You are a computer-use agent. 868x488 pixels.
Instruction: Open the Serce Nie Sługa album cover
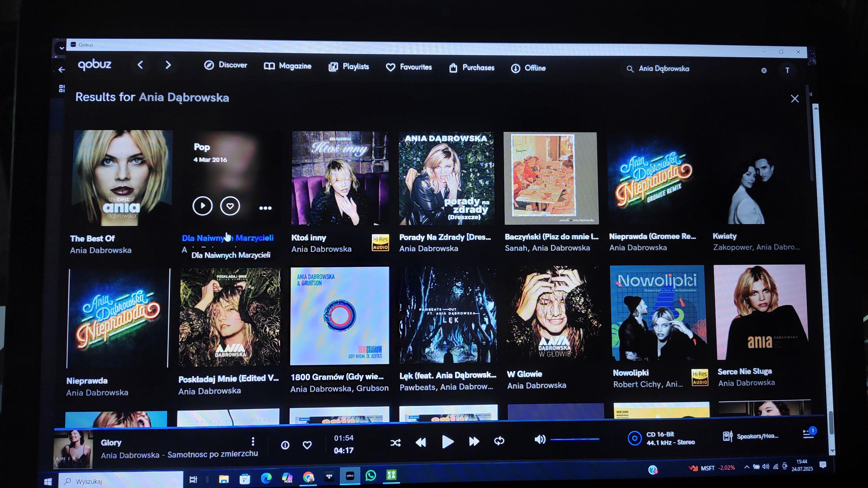761,312
